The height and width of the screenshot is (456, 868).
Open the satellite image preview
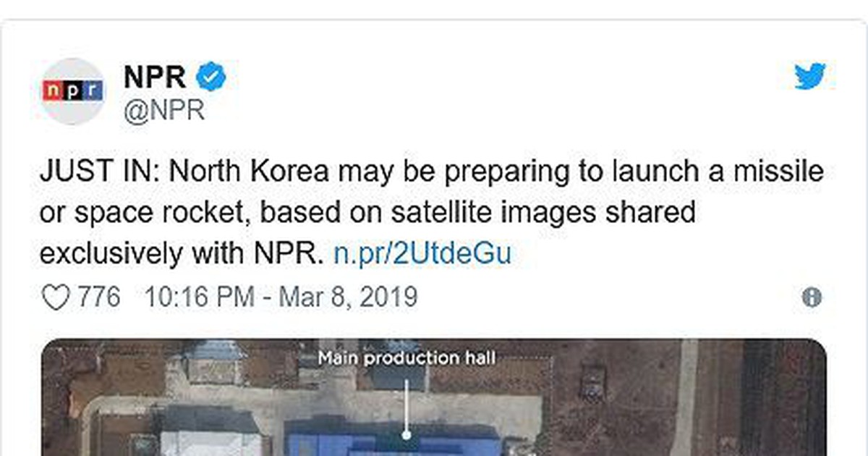tap(434, 397)
